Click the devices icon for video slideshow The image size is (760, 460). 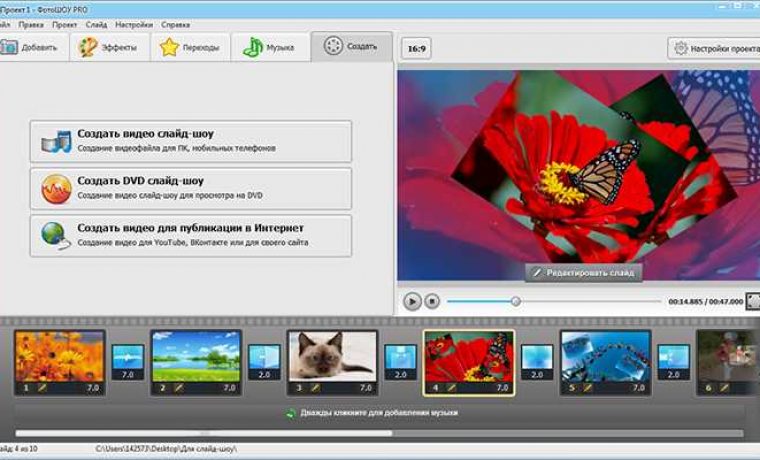click(56, 142)
